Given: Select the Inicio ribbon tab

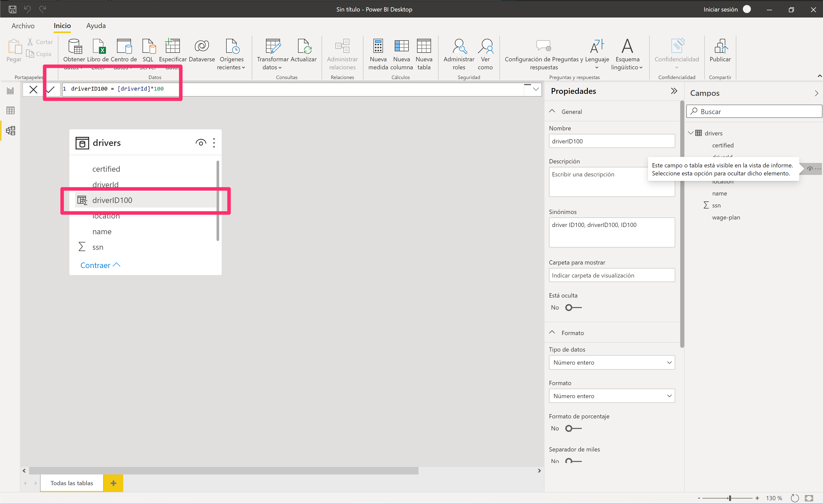Looking at the screenshot, I should tap(62, 26).
